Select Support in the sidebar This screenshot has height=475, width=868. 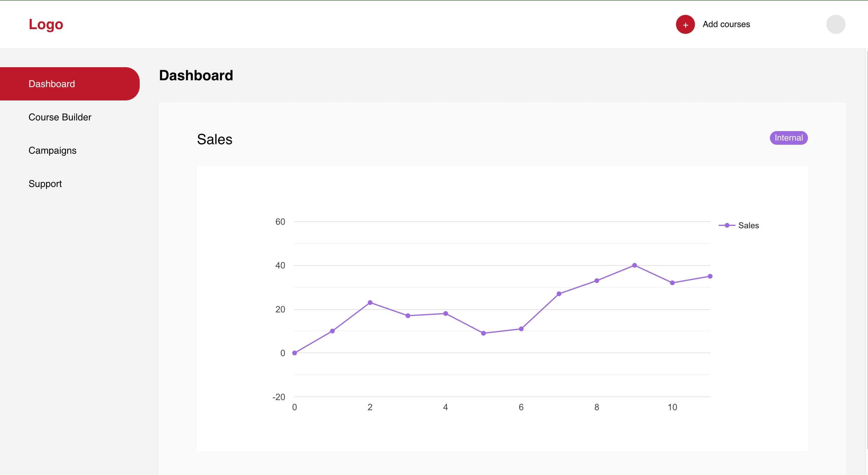[45, 184]
